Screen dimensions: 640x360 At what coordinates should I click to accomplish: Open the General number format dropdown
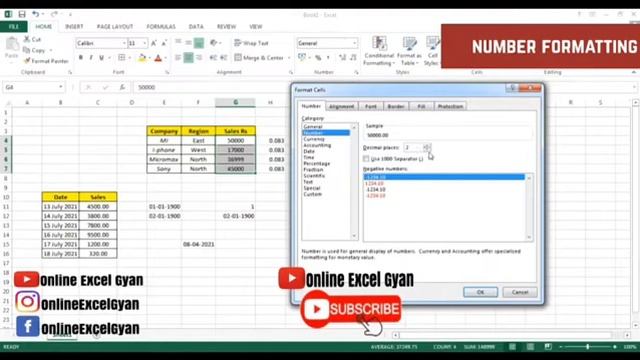(354, 43)
